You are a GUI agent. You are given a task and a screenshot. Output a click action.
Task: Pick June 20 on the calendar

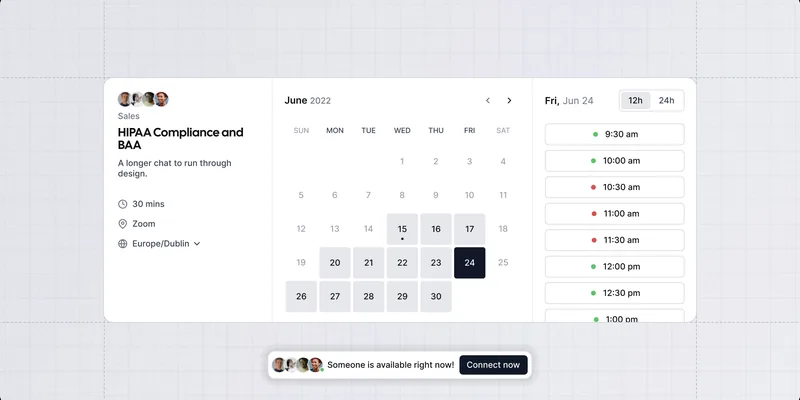(x=335, y=263)
